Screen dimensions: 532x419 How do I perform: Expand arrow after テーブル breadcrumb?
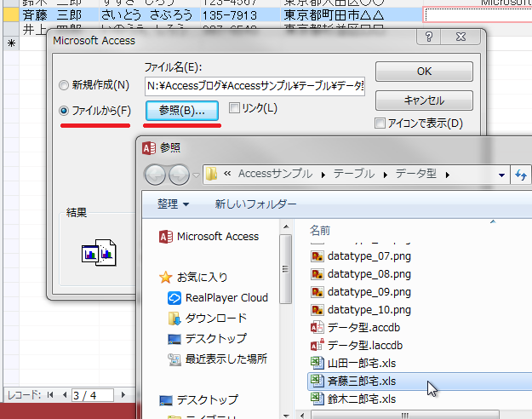pos(386,175)
